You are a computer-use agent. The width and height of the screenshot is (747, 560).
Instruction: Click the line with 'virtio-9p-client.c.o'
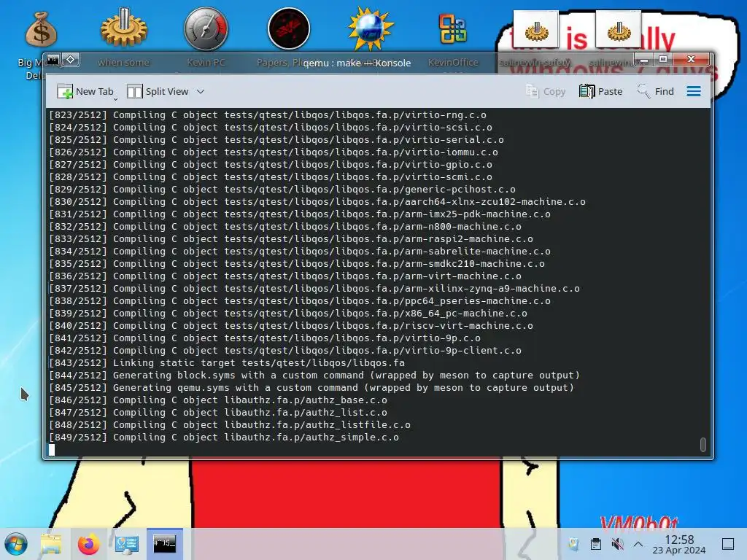point(285,351)
